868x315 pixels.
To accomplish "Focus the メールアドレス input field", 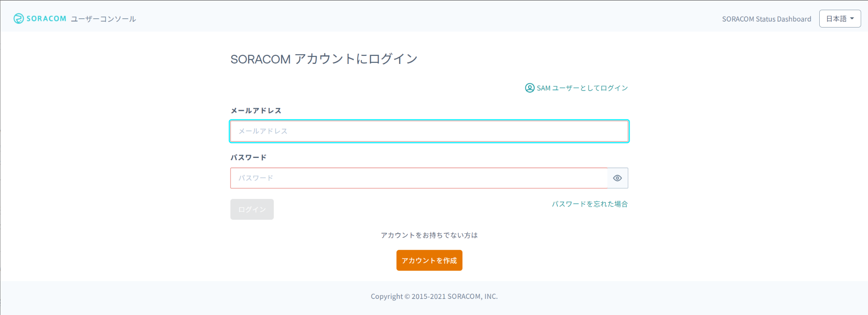I will [x=429, y=131].
